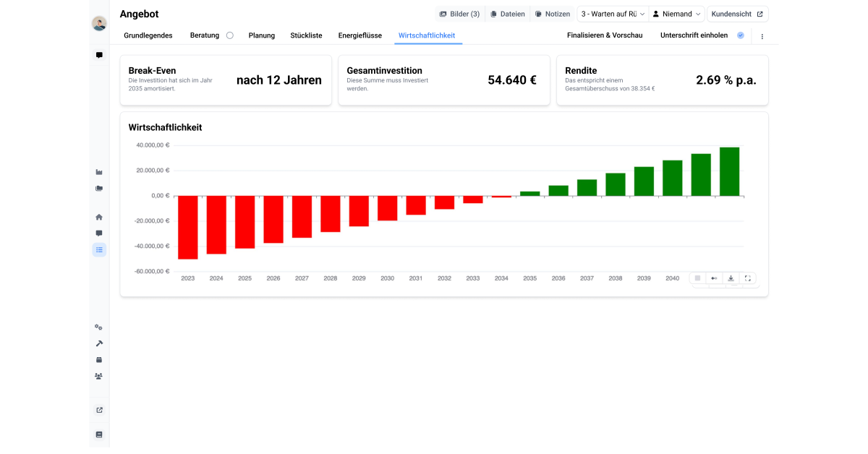Click the chart's grey square stop icon

coord(697,278)
